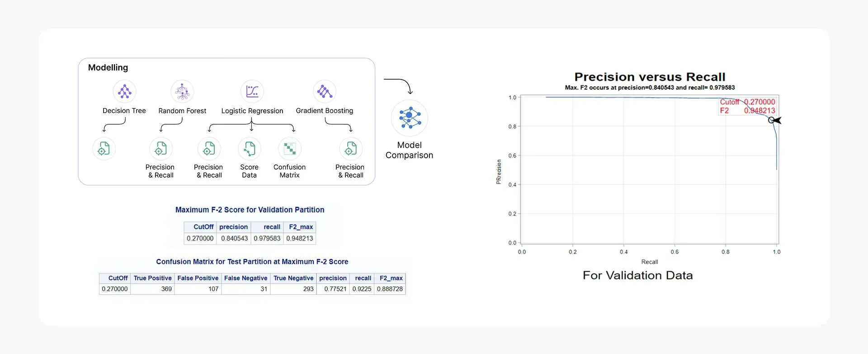The image size is (868, 354).
Task: Click the Confusion Matrix output icon
Action: 290,149
